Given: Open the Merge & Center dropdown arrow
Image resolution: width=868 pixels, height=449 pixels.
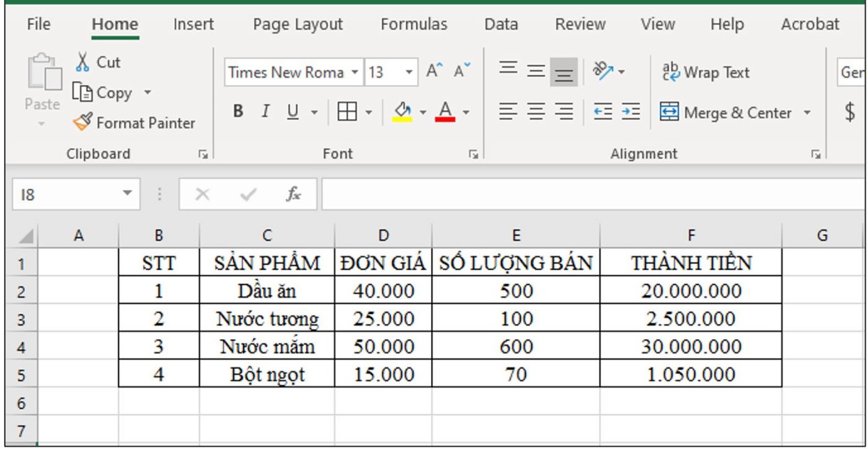Looking at the screenshot, I should click(x=807, y=113).
